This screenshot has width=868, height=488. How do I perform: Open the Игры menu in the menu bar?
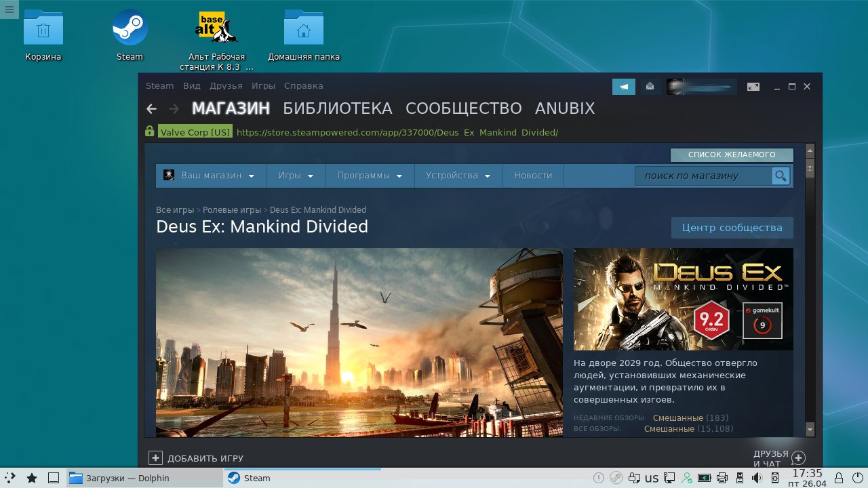[263, 86]
